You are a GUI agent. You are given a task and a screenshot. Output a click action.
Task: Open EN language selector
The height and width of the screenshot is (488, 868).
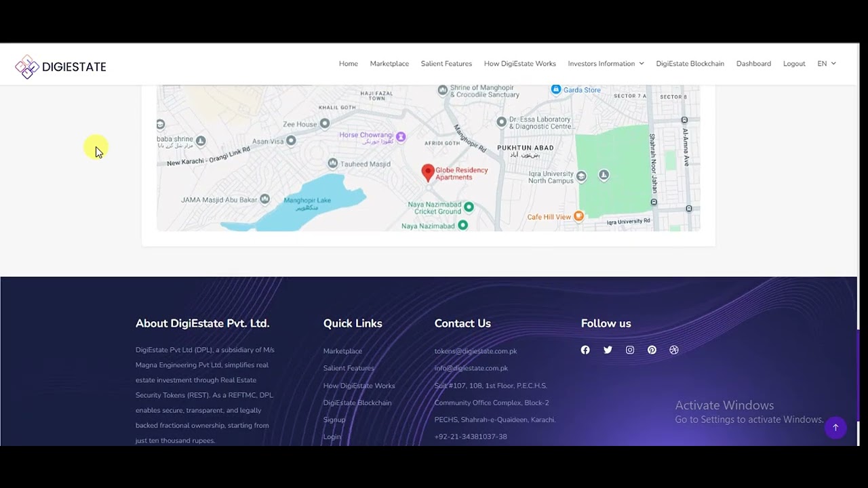[826, 64]
